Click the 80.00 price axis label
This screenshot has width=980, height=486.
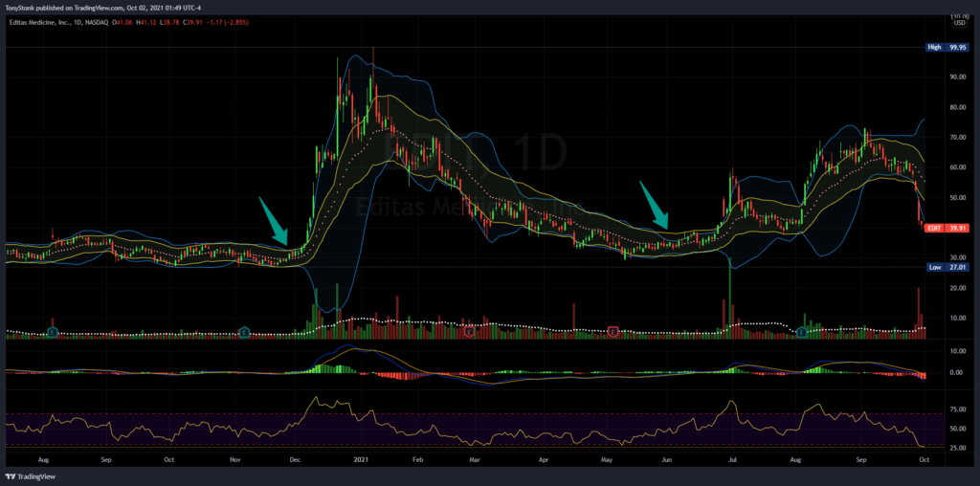pos(959,107)
